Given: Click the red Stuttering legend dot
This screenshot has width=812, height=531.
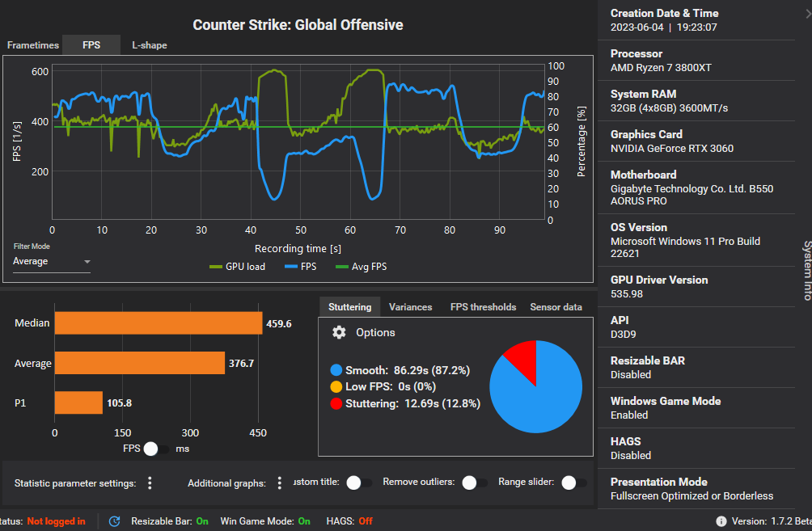Looking at the screenshot, I should (x=336, y=403).
